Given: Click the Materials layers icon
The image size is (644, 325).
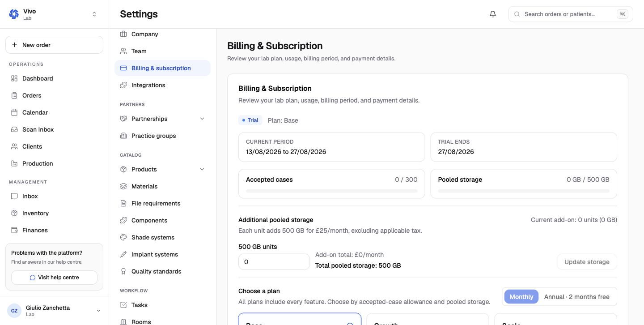Looking at the screenshot, I should point(123,186).
